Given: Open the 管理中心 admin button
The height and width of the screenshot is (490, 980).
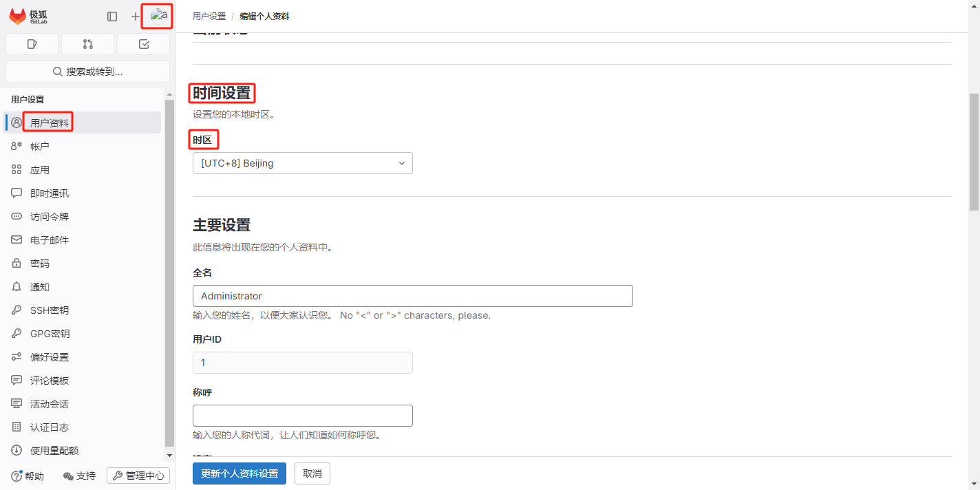Looking at the screenshot, I should (x=138, y=476).
